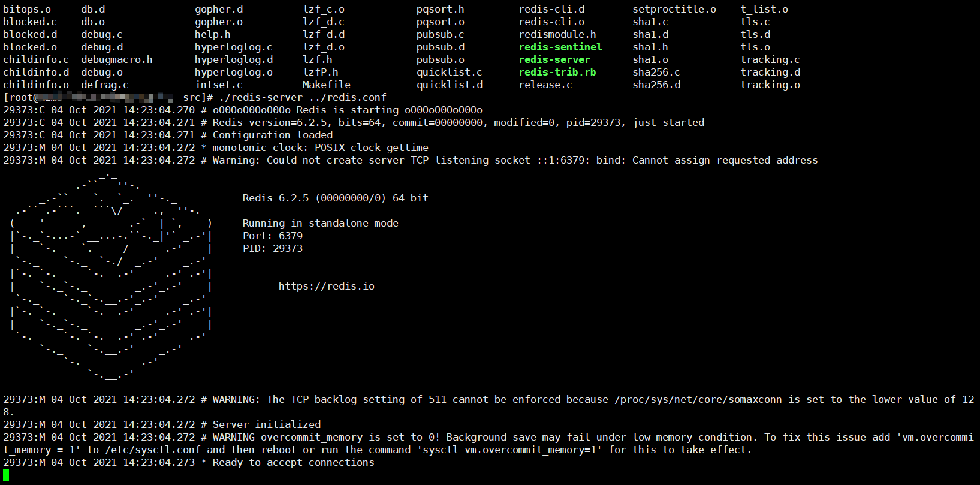Click the redis-server file in listing
The width and height of the screenshot is (980, 485).
click(x=554, y=59)
